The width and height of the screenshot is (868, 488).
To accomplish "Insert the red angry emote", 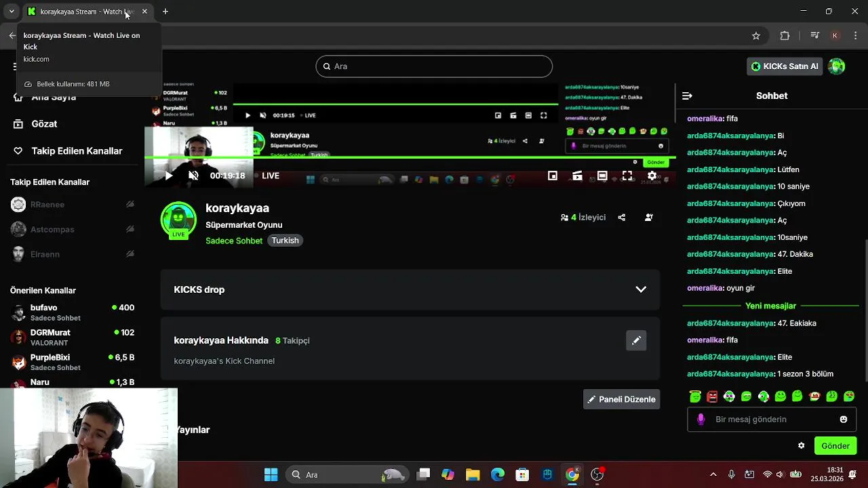I will click(x=712, y=396).
